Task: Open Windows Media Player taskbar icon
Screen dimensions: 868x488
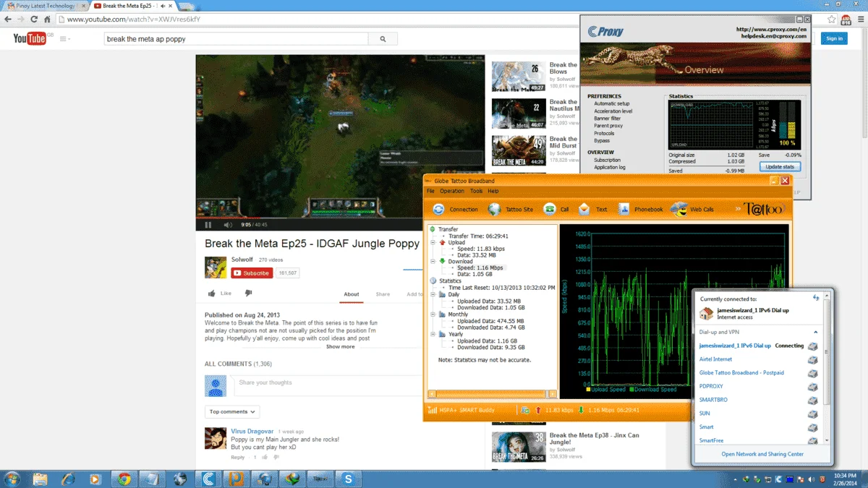Action: click(96, 479)
